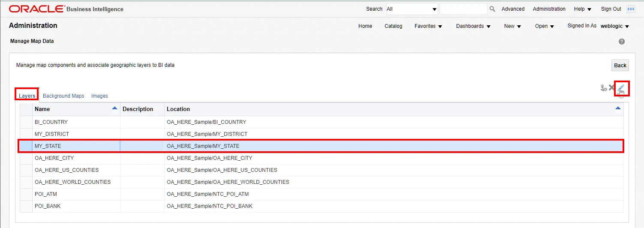The height and width of the screenshot is (228, 644).
Task: Select the BI_COUNTRY layer row
Action: 322,122
